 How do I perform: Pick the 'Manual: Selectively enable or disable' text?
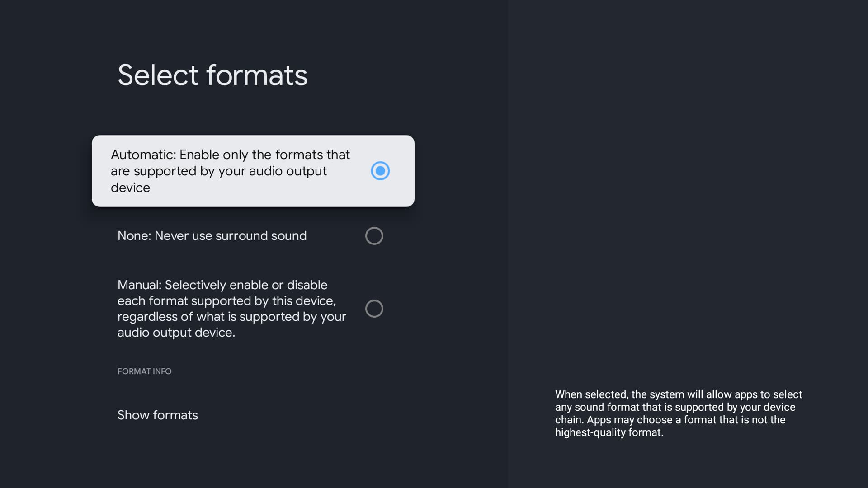coord(222,285)
